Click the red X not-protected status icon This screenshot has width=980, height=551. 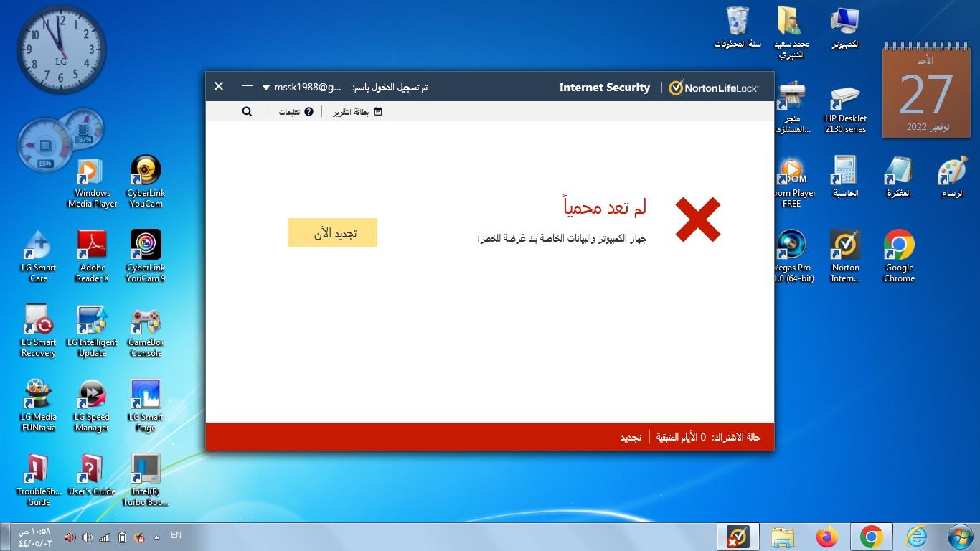click(698, 220)
